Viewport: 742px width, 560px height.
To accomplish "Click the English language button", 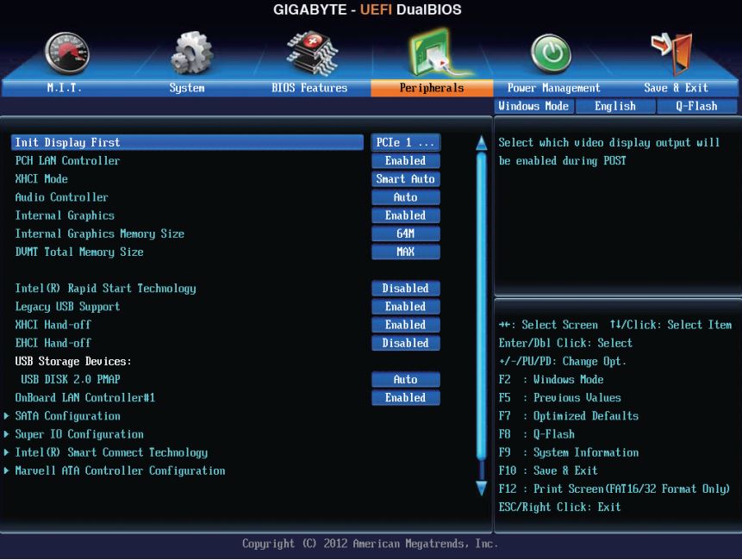I will point(615,107).
